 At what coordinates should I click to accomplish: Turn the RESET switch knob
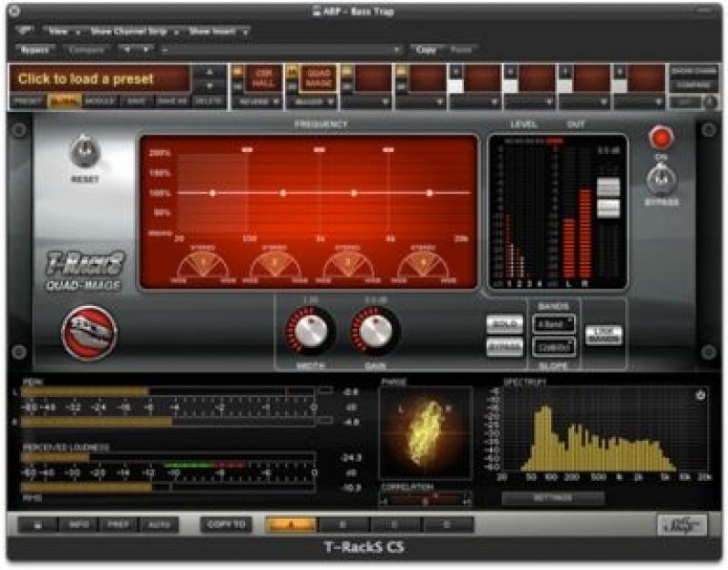[85, 152]
